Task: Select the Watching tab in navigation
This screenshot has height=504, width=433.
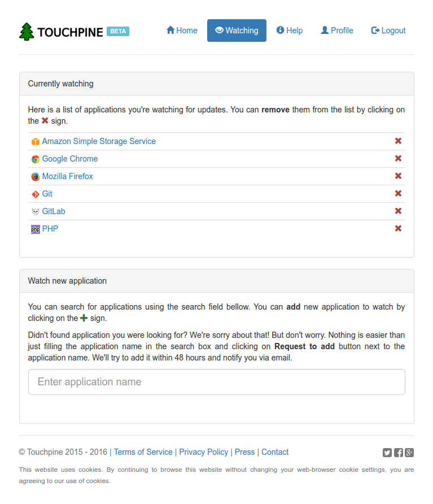Action: (237, 31)
